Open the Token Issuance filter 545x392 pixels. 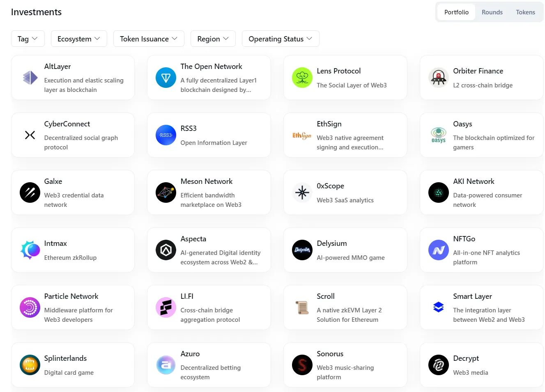[149, 39]
